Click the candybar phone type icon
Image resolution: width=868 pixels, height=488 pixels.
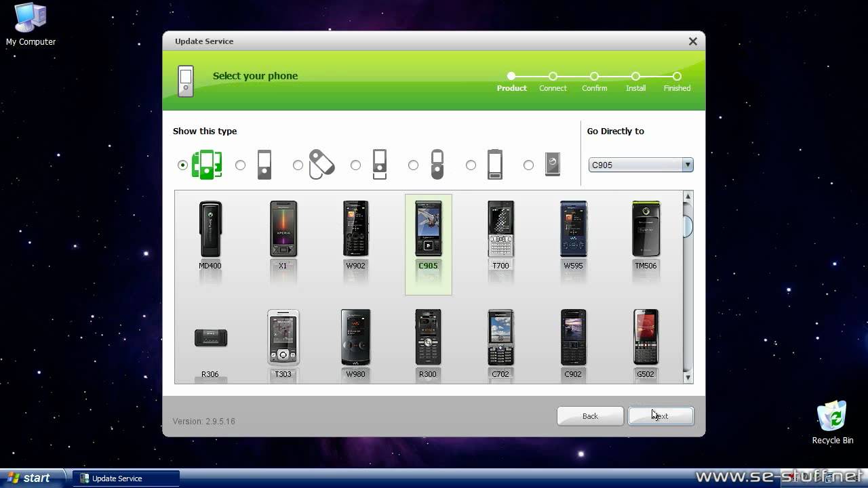pos(264,165)
